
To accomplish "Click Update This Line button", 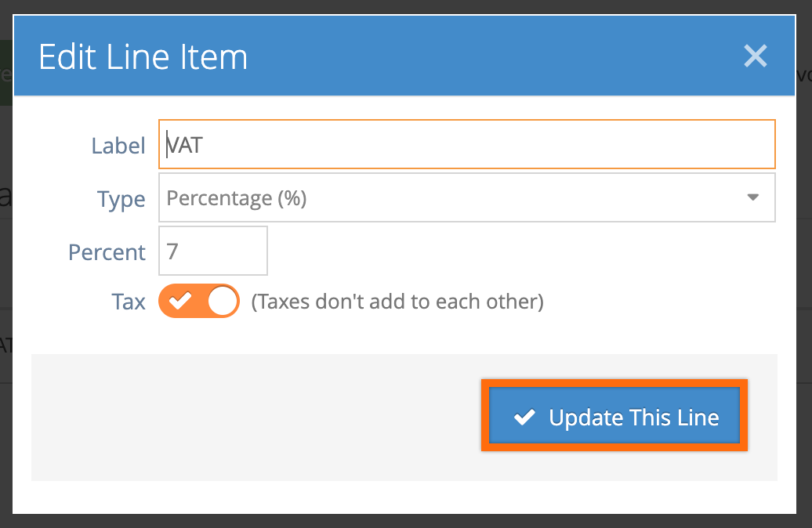I will (614, 416).
